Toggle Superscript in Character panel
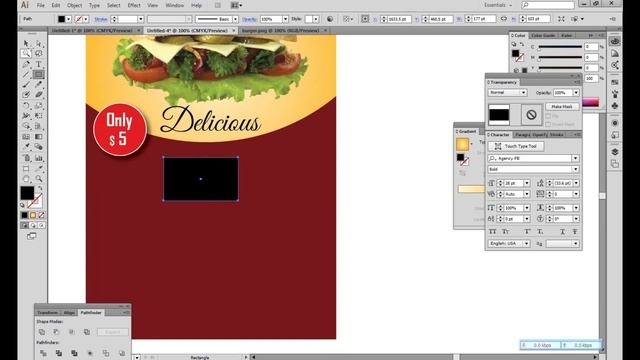This screenshot has height=360, width=640. (x=527, y=231)
